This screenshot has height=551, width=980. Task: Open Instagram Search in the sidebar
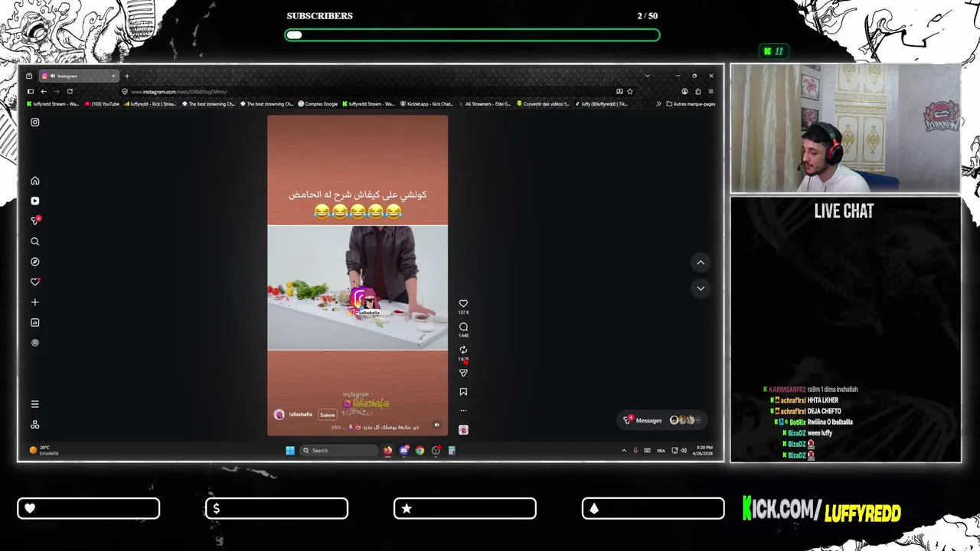pyautogui.click(x=34, y=241)
